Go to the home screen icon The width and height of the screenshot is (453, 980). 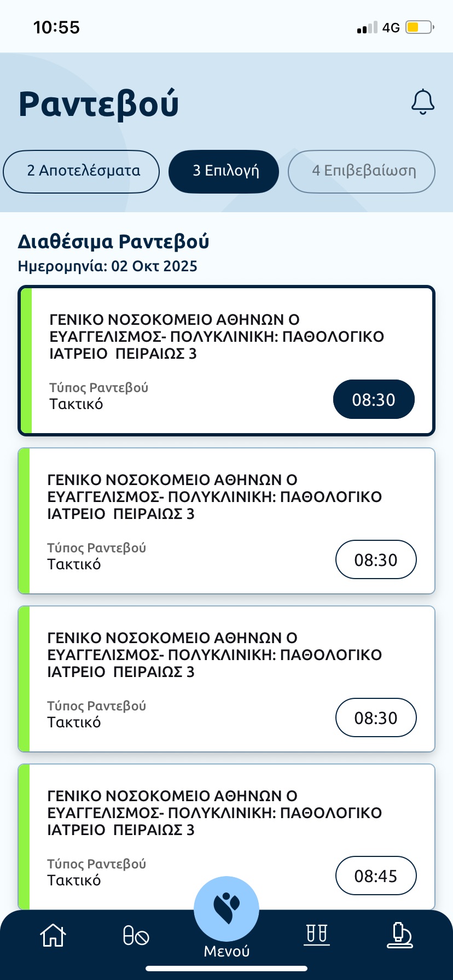pyautogui.click(x=53, y=935)
